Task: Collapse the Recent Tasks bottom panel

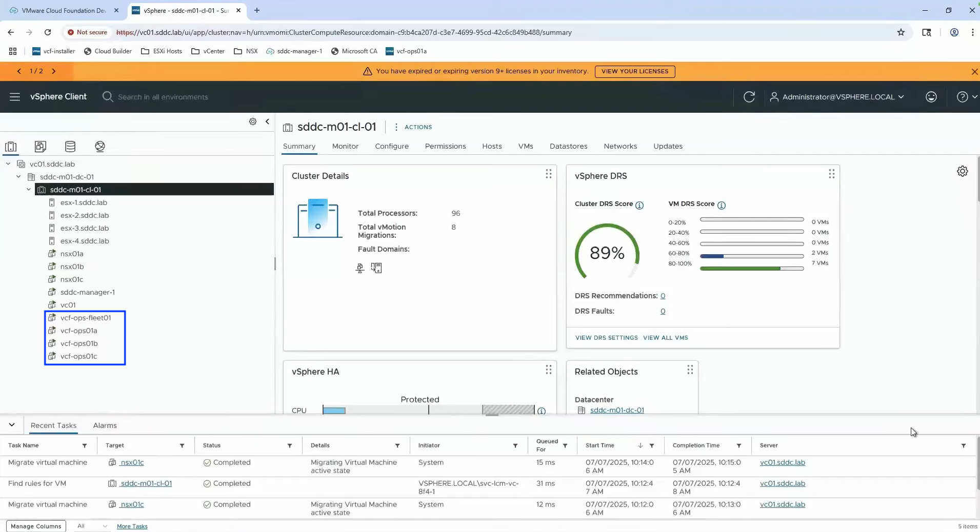Action: (12, 425)
